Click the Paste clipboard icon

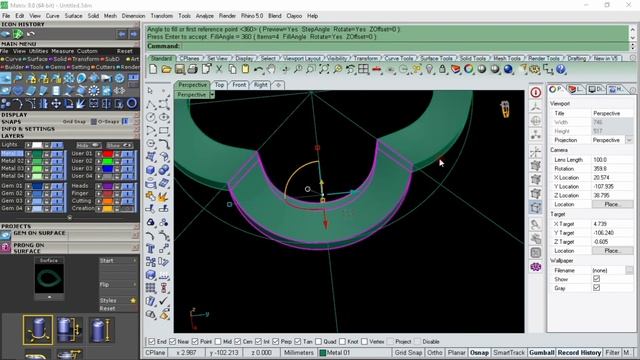(245, 69)
